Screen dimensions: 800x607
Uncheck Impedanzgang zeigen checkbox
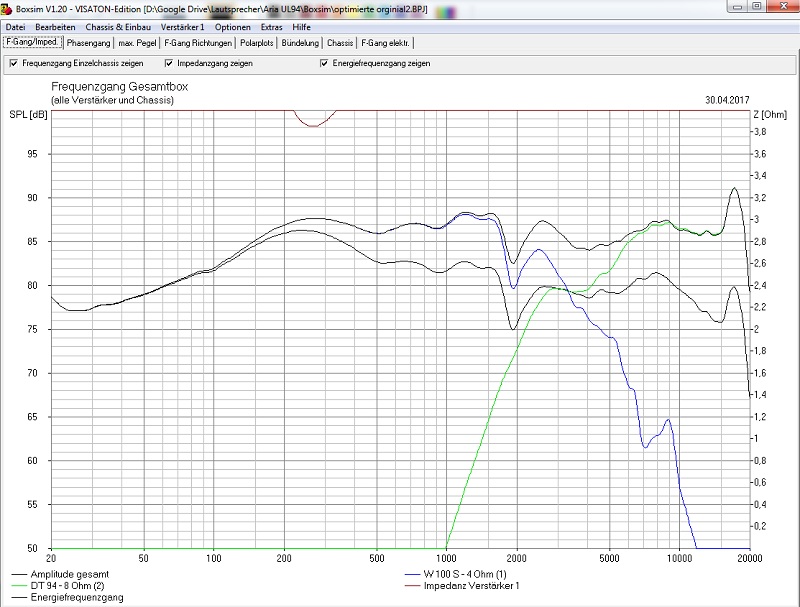coord(169,63)
